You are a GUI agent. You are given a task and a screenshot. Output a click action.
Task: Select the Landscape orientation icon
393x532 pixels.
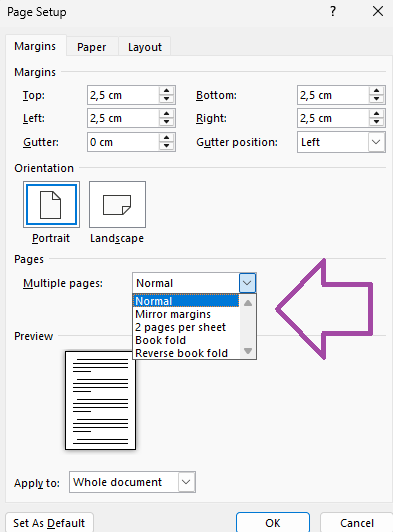[117, 204]
